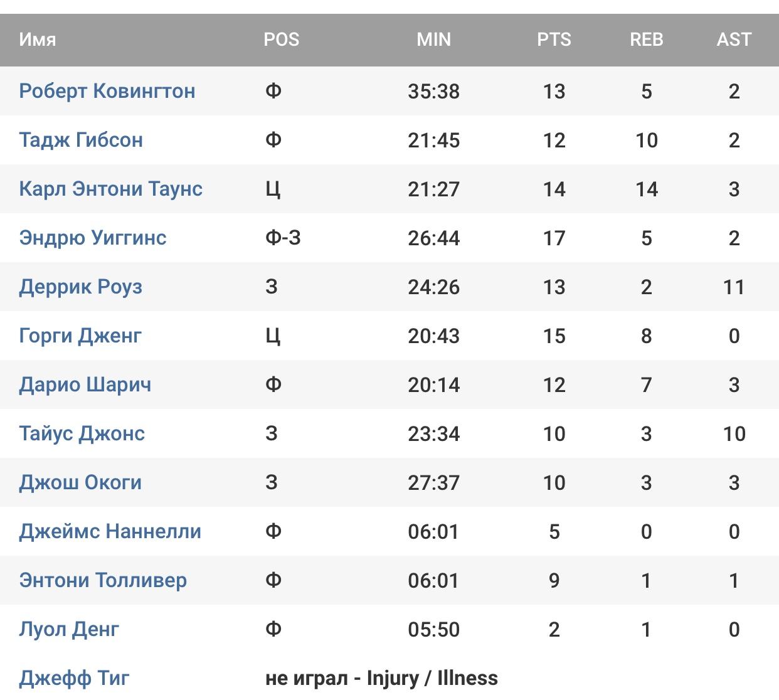Select Деррик Роуз link
The image size is (779, 700).
click(x=81, y=287)
